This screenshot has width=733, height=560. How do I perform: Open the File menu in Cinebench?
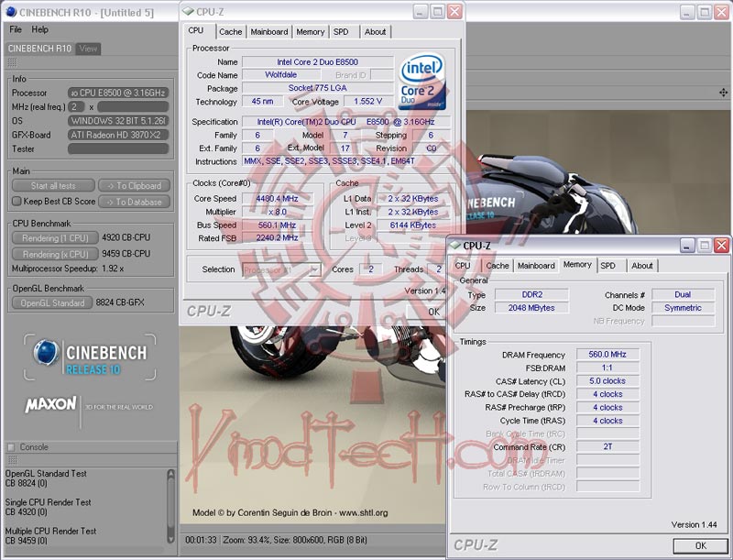[x=16, y=29]
